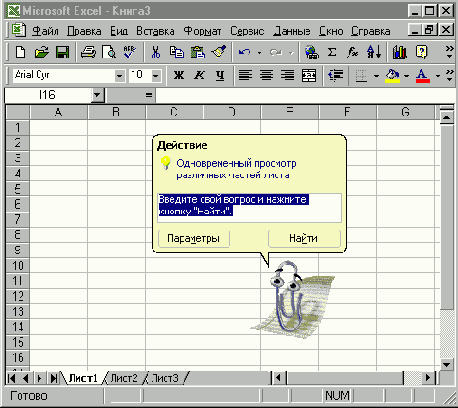Viewport: 458px width, 408px height.
Task: Click the Merge and Center icon
Action: coord(309,75)
